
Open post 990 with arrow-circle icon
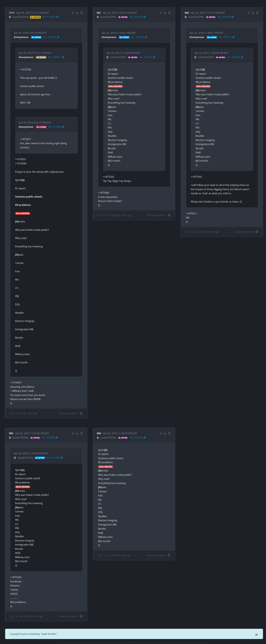point(257,13)
